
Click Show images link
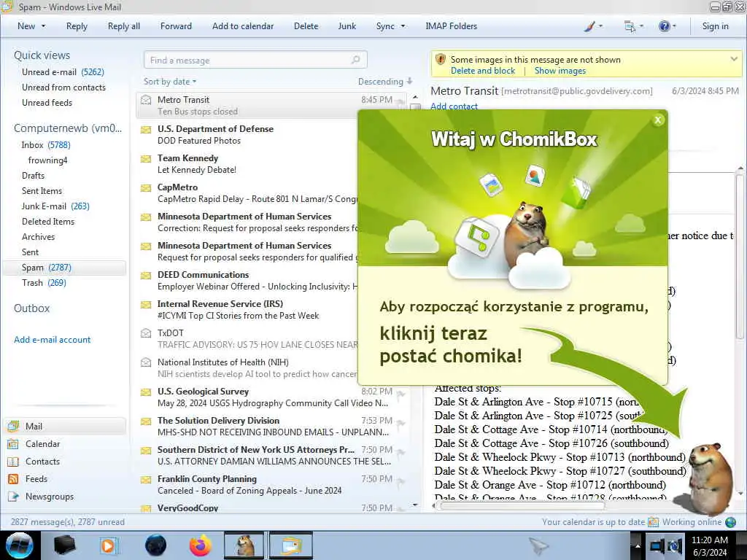pos(560,71)
